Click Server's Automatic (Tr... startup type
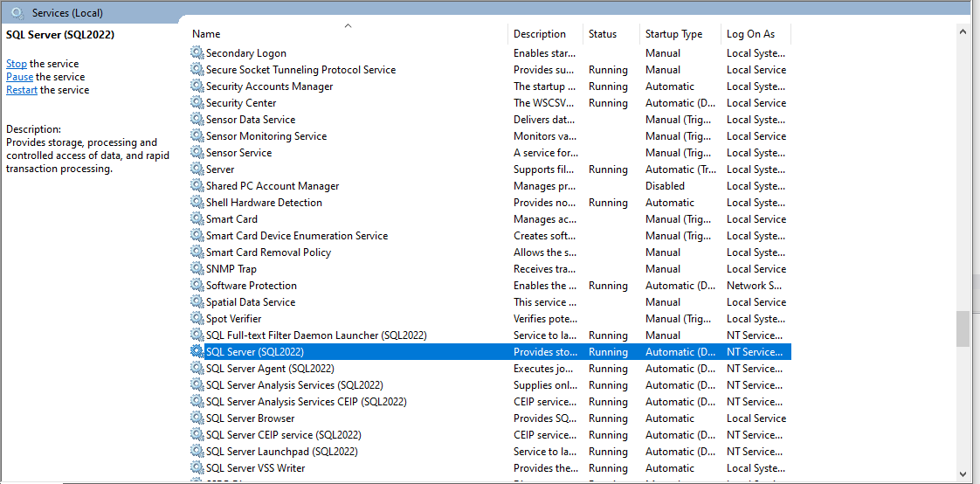Screen dimensions: 980x484 680,169
